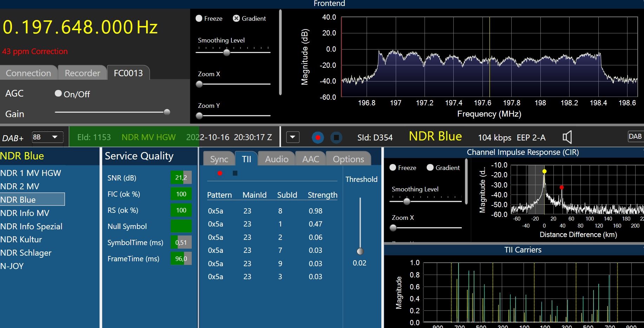644x328 pixels.
Task: Open the 8B channel dropdown
Action: tap(47, 137)
